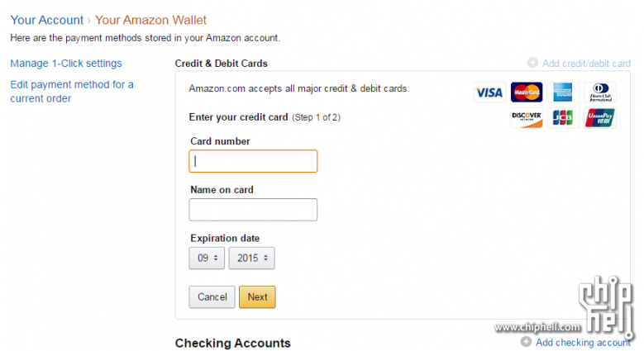Screen dimensions: 644x351
Task: Click the American Express logo
Action: pos(563,92)
